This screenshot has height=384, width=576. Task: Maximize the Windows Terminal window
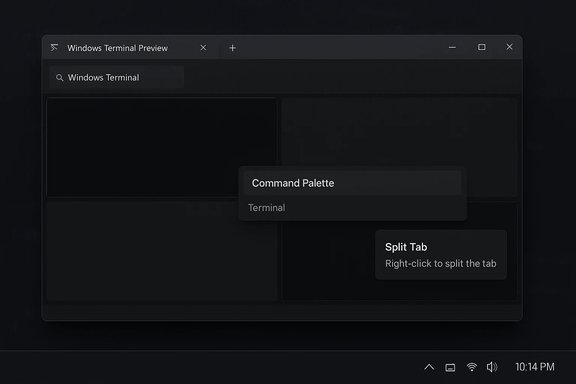tap(482, 47)
